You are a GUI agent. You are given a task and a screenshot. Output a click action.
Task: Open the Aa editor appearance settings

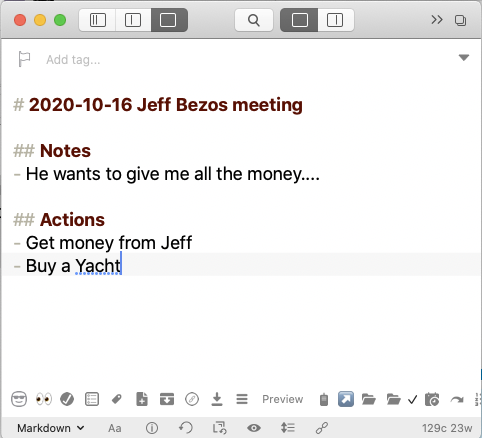pos(115,428)
